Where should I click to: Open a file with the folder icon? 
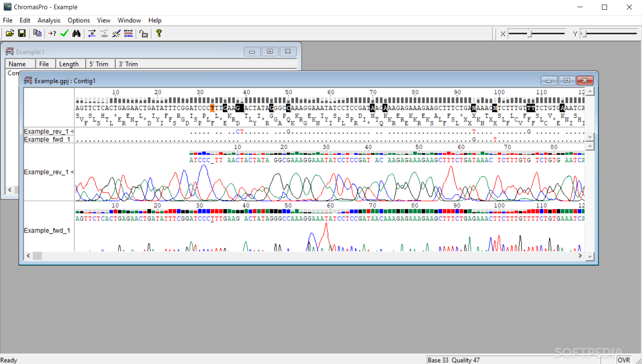(x=10, y=33)
